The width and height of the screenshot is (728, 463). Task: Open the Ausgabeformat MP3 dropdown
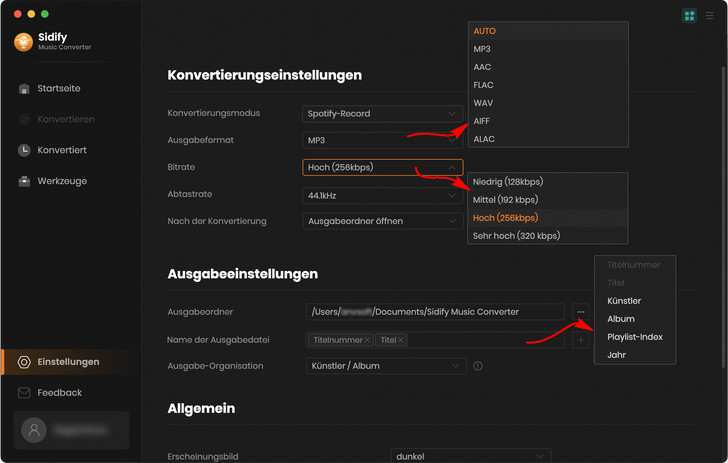click(382, 140)
